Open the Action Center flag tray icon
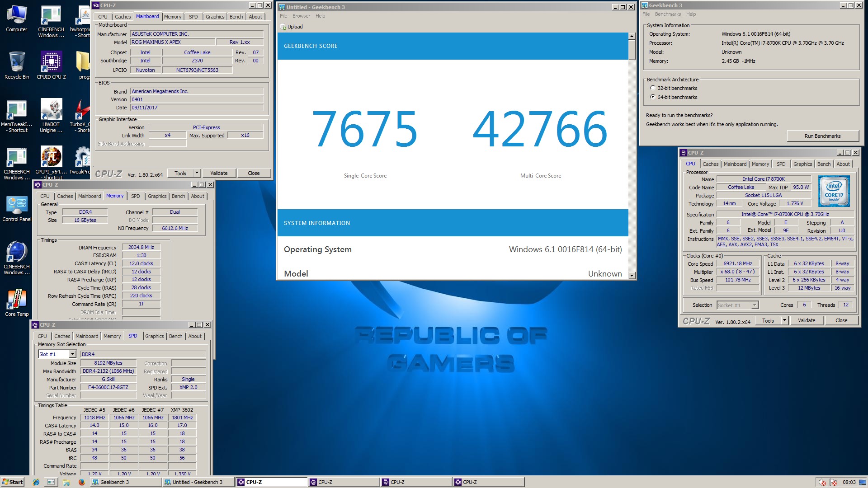Viewport: 868px width, 488px height. [x=833, y=482]
